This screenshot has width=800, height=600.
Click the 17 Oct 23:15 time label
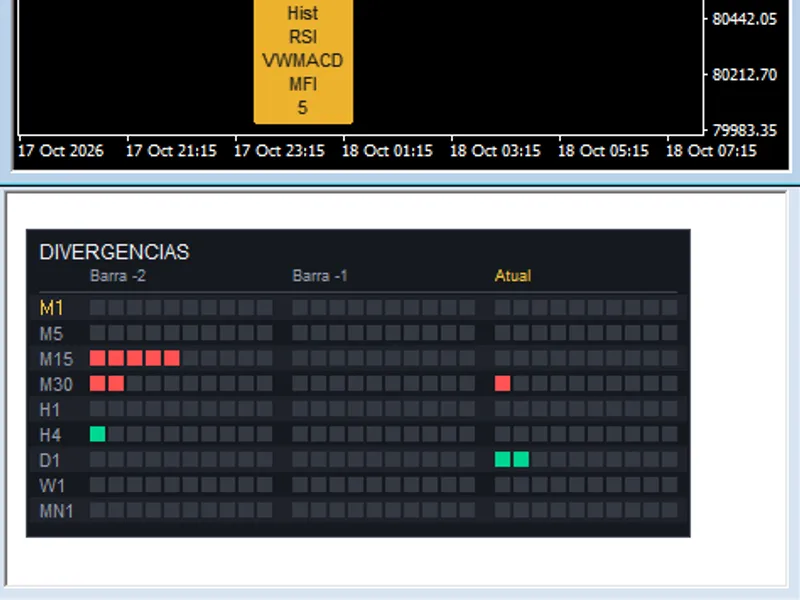pyautogui.click(x=279, y=151)
